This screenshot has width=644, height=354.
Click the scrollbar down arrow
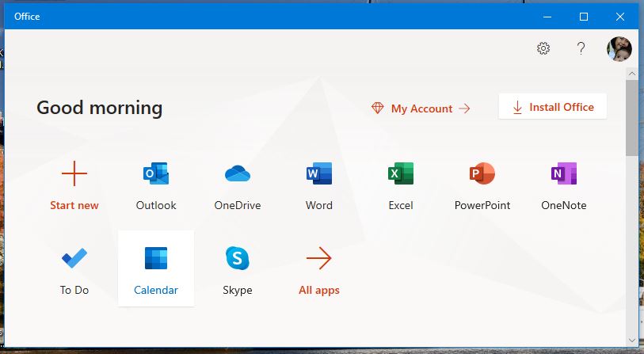coord(631,341)
